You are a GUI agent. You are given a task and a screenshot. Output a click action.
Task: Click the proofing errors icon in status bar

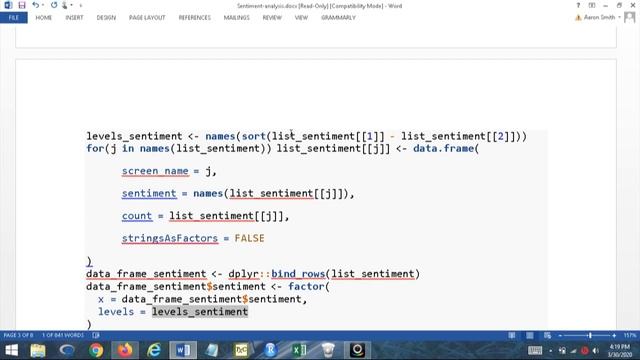pos(96,335)
